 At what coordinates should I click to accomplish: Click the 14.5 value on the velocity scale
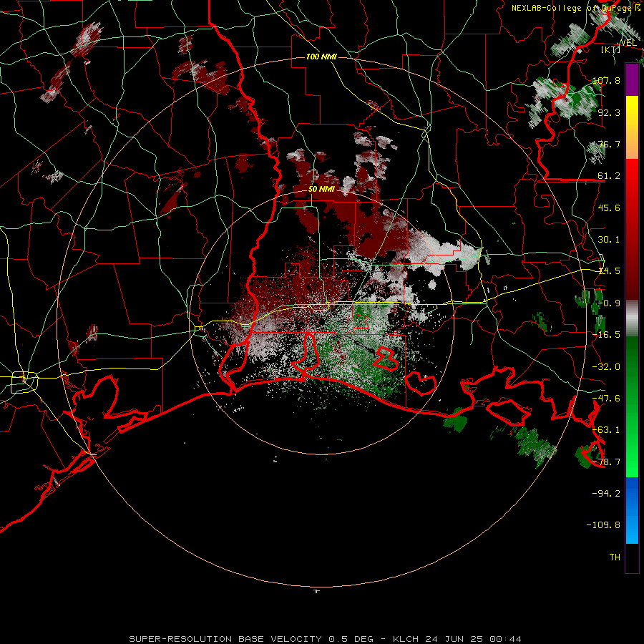click(x=609, y=271)
